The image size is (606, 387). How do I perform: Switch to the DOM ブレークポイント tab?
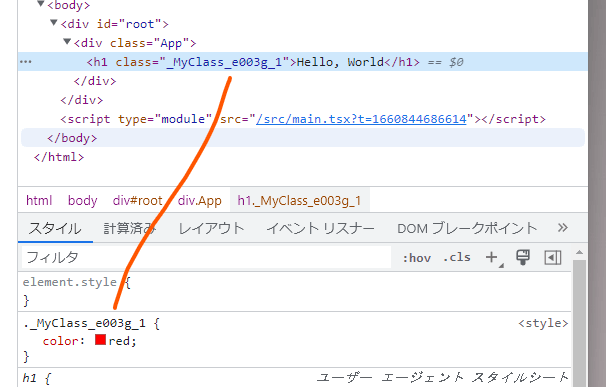[467, 228]
